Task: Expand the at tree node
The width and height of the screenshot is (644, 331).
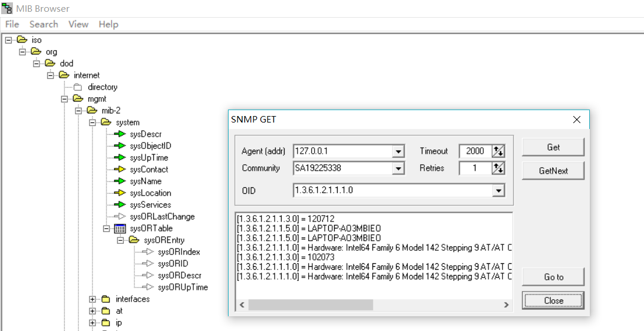Action: tap(93, 311)
